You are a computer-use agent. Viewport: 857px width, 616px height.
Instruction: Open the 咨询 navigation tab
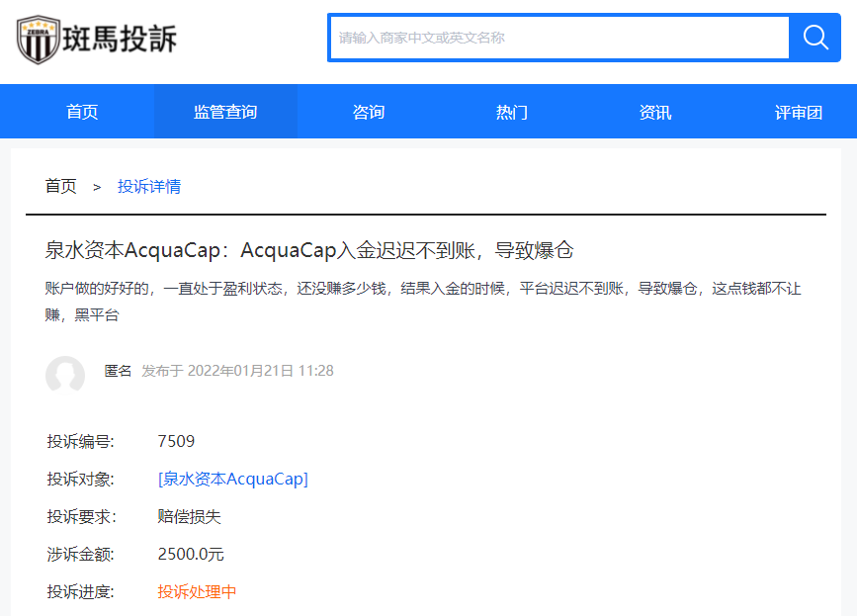pos(369,112)
